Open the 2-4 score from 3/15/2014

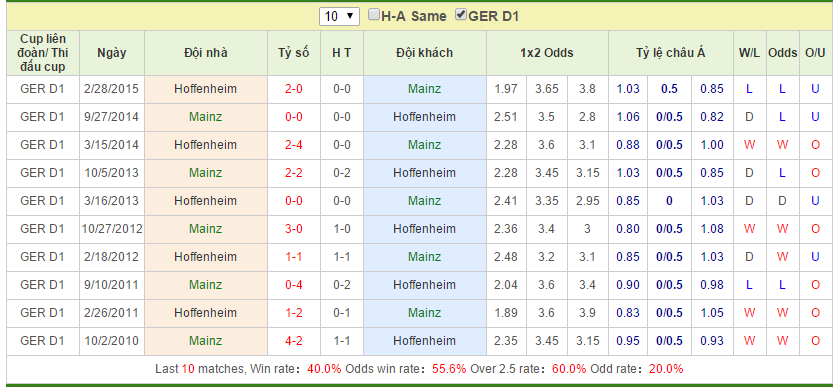[x=294, y=145]
